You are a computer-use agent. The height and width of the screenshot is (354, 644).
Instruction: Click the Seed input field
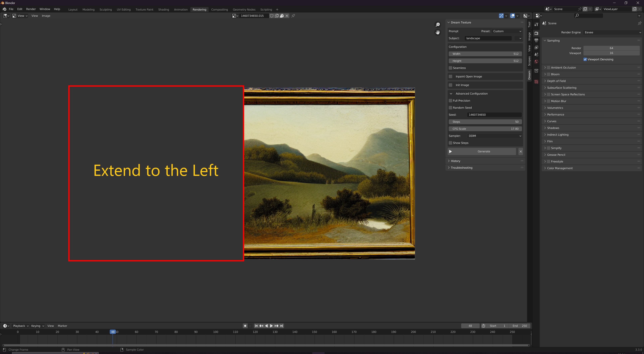[x=494, y=115]
